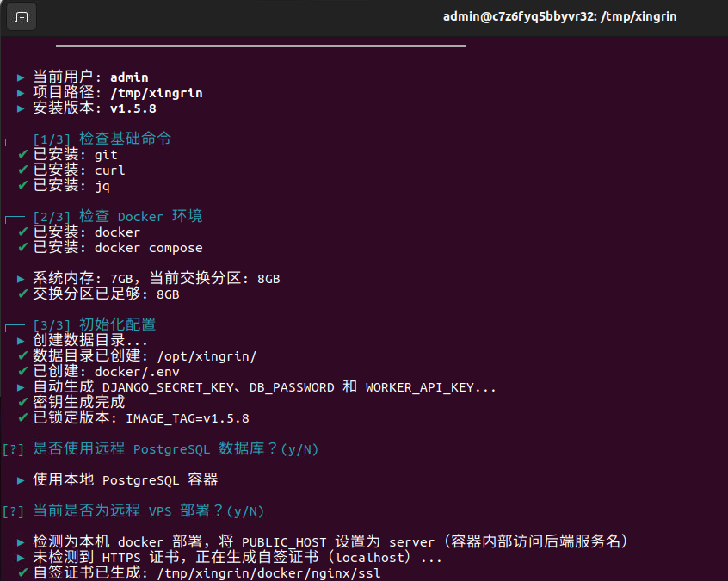Click the '数据目录已创建: /opt/xingrin/' line
This screenshot has width=728, height=581.
(x=137, y=355)
